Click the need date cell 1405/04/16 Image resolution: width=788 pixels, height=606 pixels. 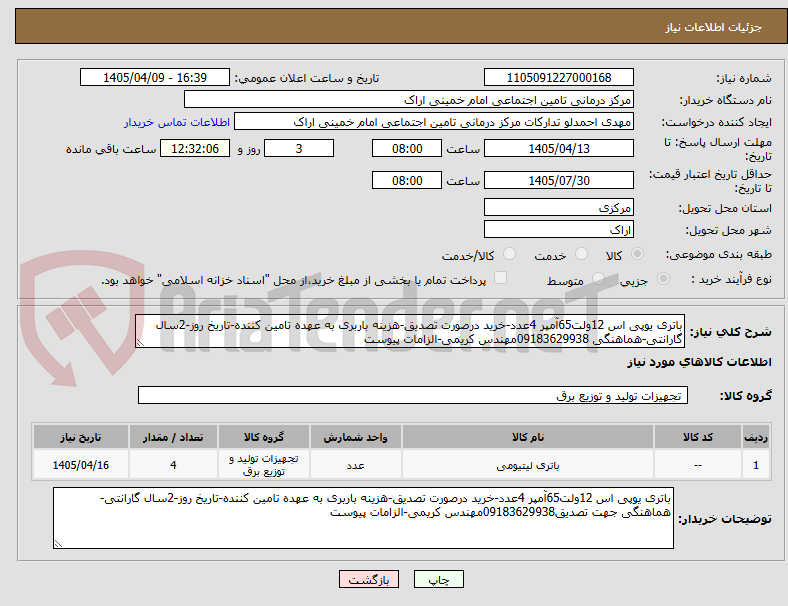tap(80, 465)
